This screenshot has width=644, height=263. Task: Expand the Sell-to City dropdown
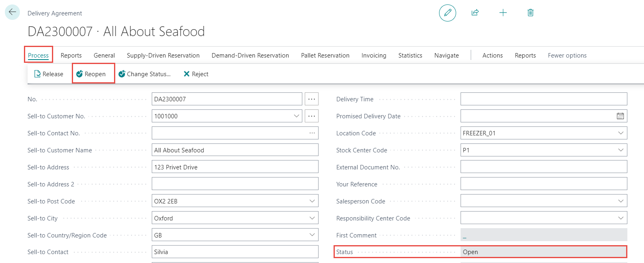(x=312, y=218)
